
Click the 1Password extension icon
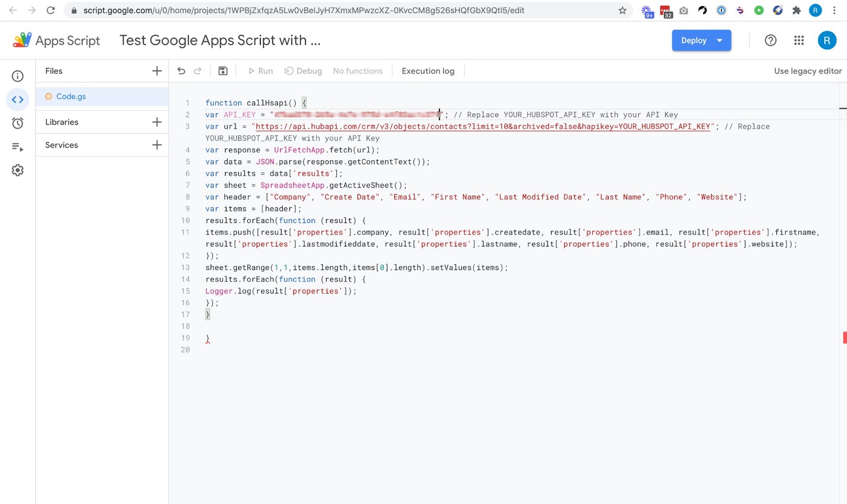(721, 10)
